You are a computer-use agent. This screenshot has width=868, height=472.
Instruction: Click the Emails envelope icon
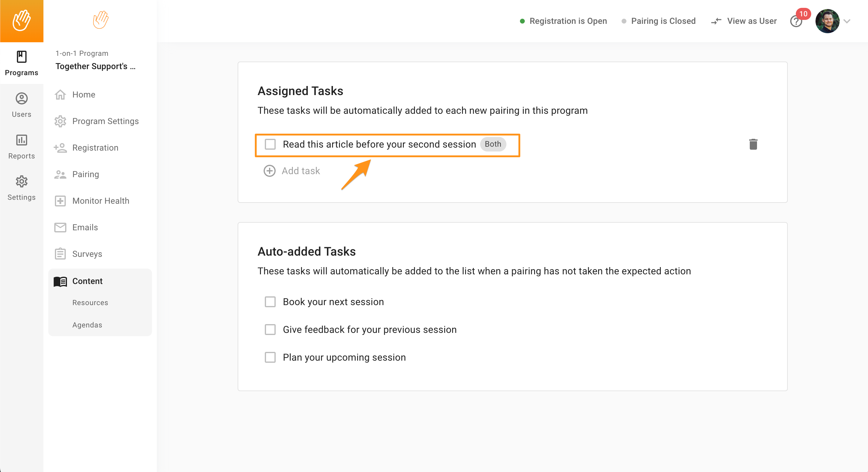[60, 228]
